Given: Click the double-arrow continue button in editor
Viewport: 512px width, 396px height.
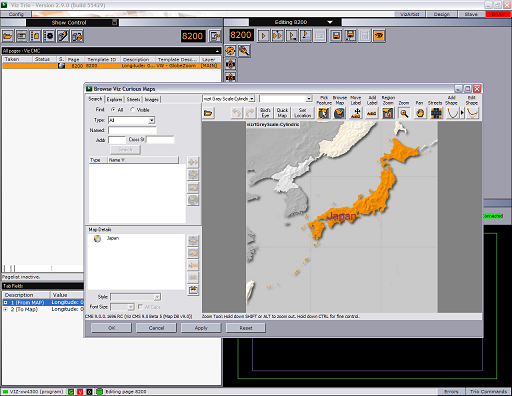Looking at the screenshot, I should (277, 35).
